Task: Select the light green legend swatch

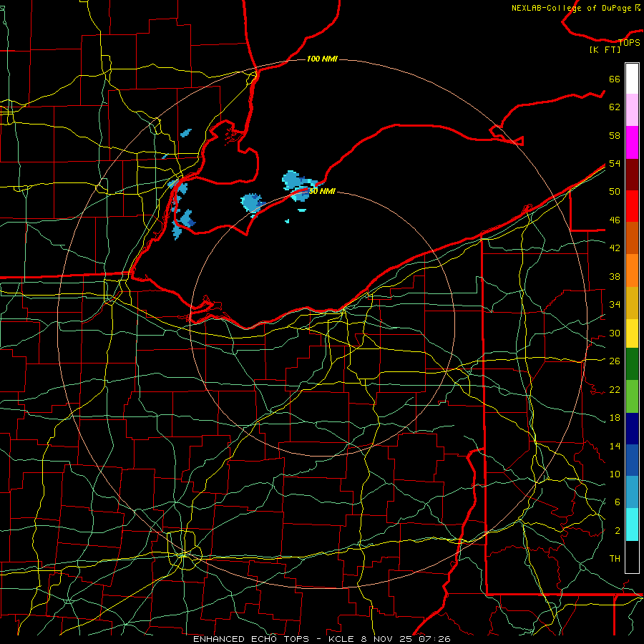Action: pyautogui.click(x=632, y=396)
